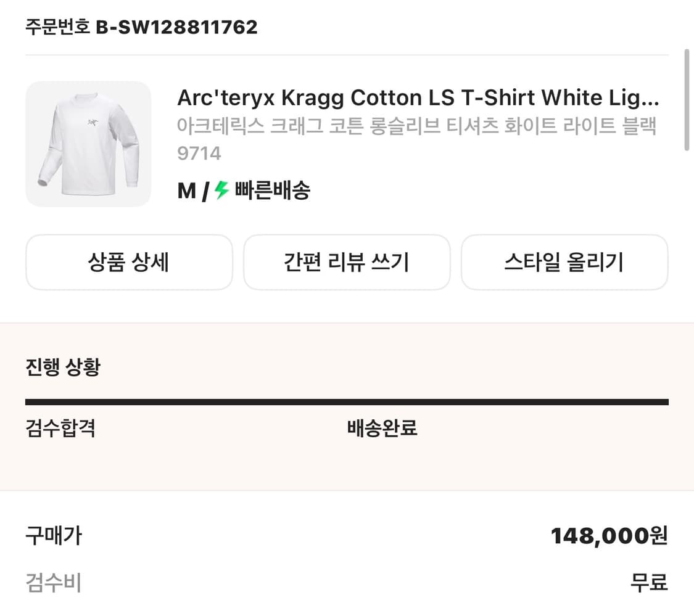Click the black progress bar under 진행 상황

coord(347,402)
